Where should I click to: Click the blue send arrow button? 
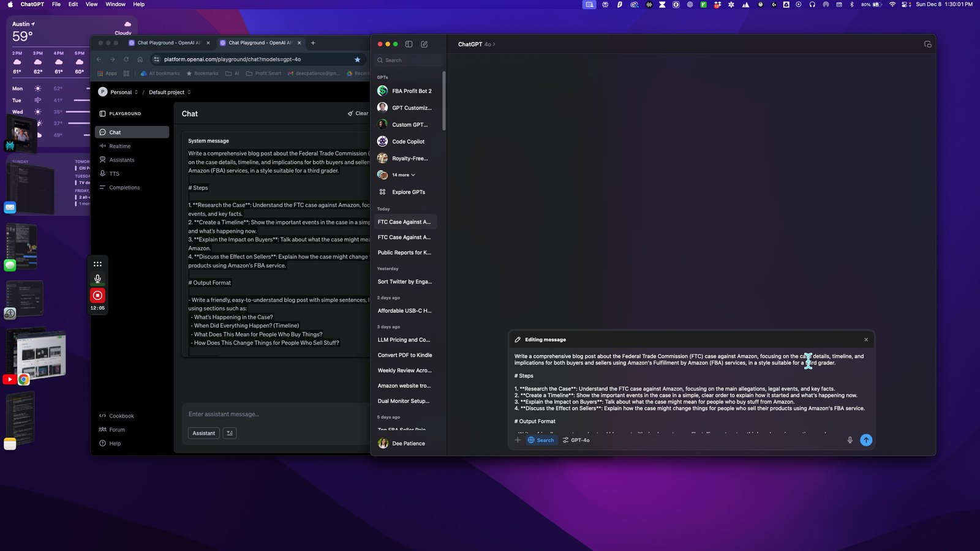(x=866, y=440)
